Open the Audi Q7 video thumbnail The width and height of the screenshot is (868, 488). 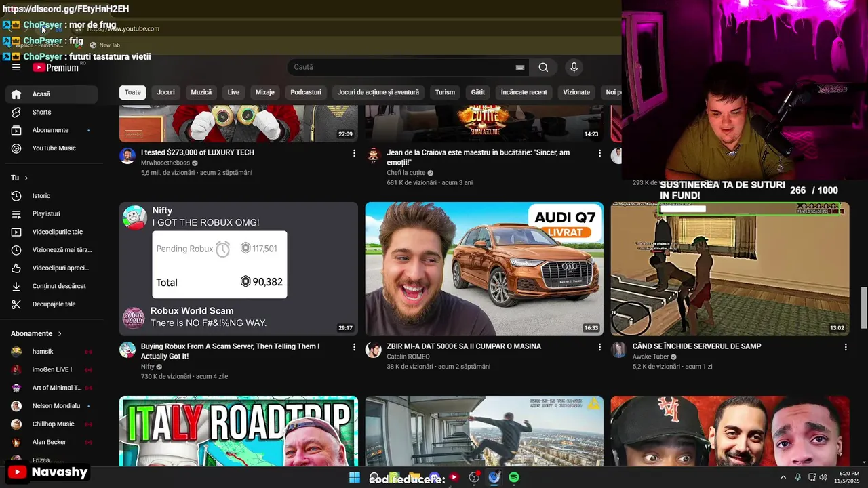click(x=484, y=268)
